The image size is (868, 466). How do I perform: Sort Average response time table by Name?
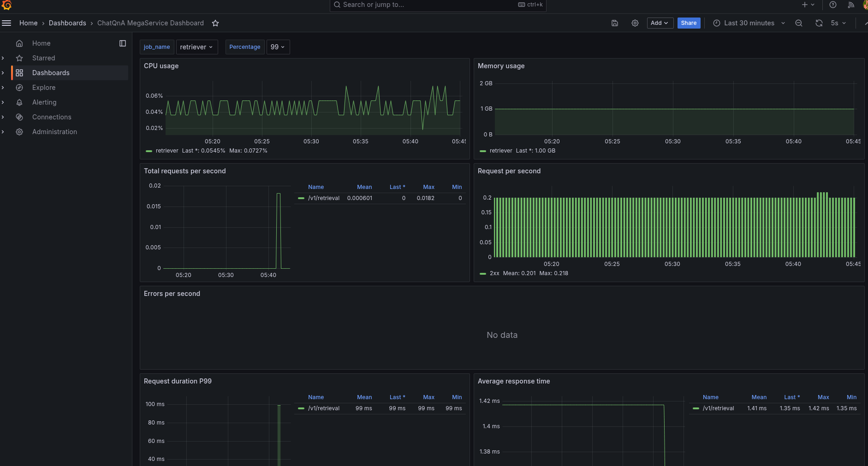tap(710, 397)
